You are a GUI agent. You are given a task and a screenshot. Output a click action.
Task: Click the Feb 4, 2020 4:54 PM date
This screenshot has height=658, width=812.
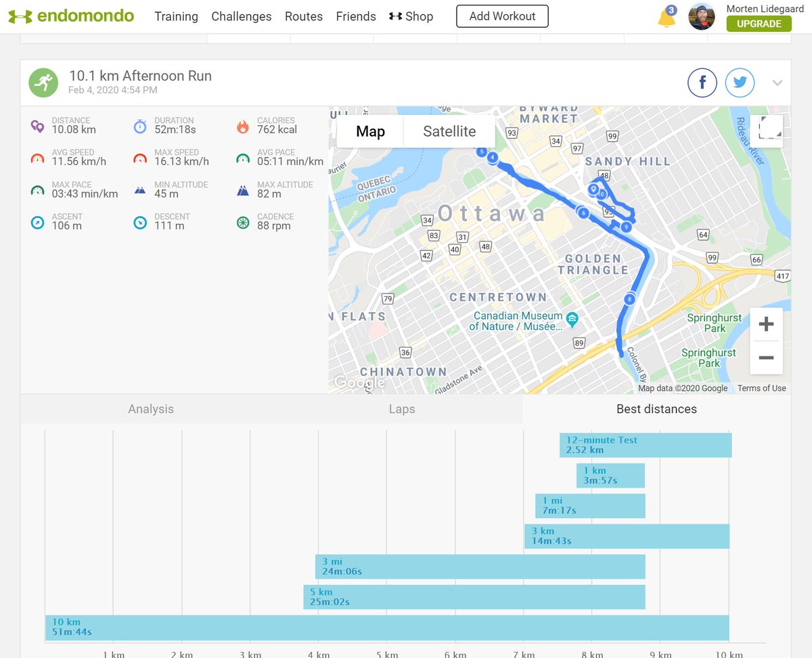pos(113,90)
